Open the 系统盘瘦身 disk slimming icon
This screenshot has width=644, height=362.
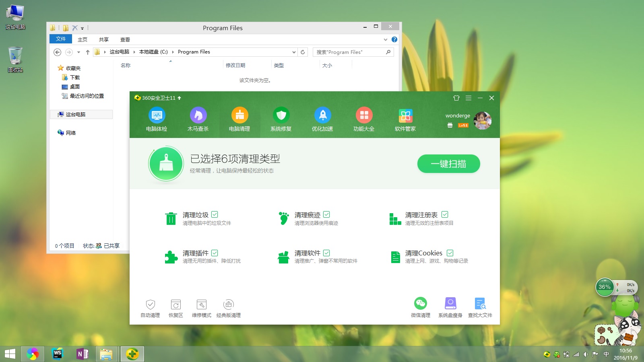click(x=450, y=303)
